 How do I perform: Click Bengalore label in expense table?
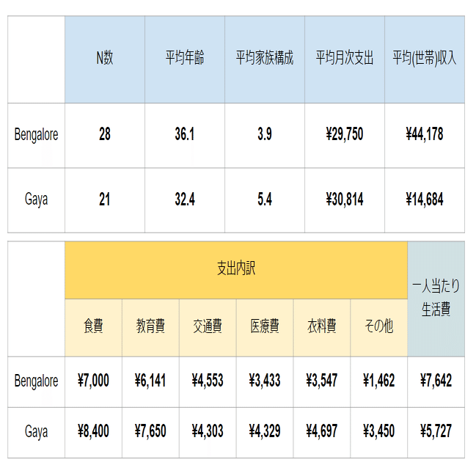point(36,381)
